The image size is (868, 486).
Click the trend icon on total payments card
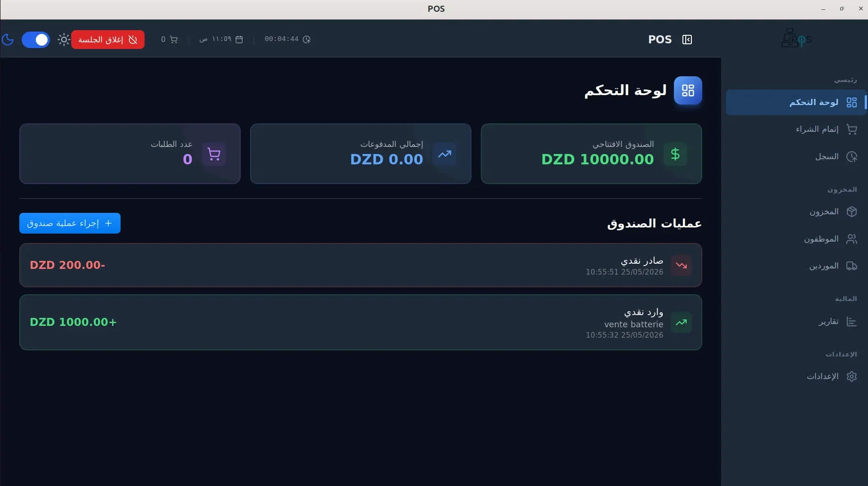point(445,154)
